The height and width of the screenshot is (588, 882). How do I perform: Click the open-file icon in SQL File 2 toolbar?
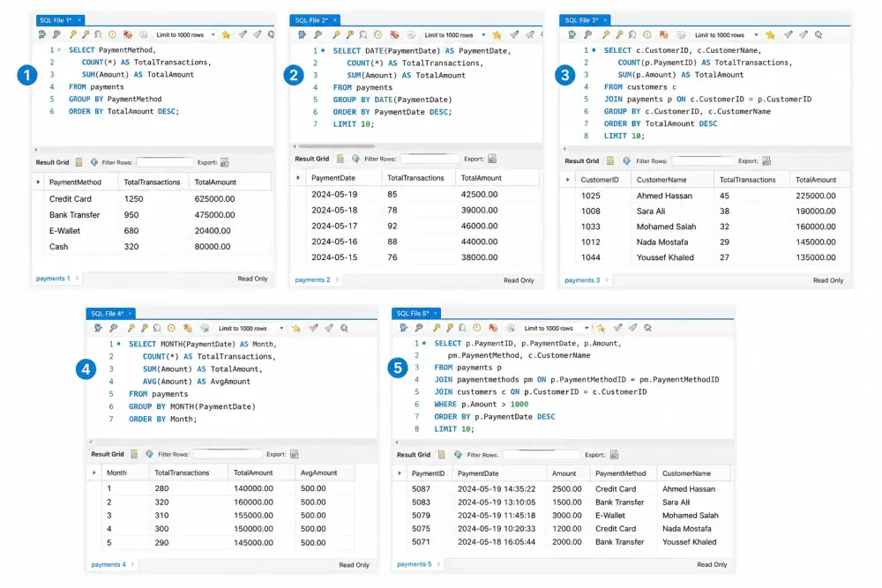pyautogui.click(x=302, y=35)
